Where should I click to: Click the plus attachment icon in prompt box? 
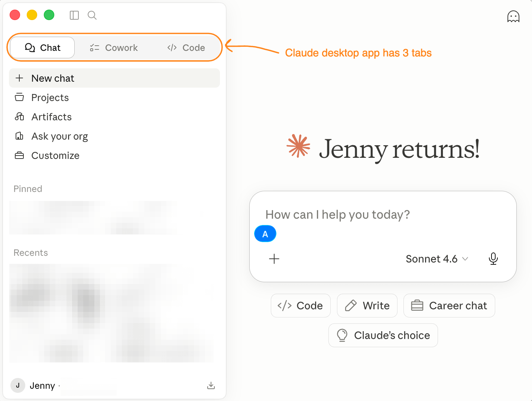pos(274,259)
